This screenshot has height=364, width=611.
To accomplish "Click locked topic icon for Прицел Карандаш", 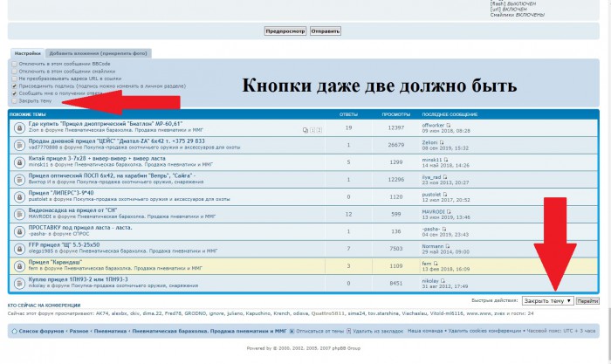I will click(x=19, y=266).
